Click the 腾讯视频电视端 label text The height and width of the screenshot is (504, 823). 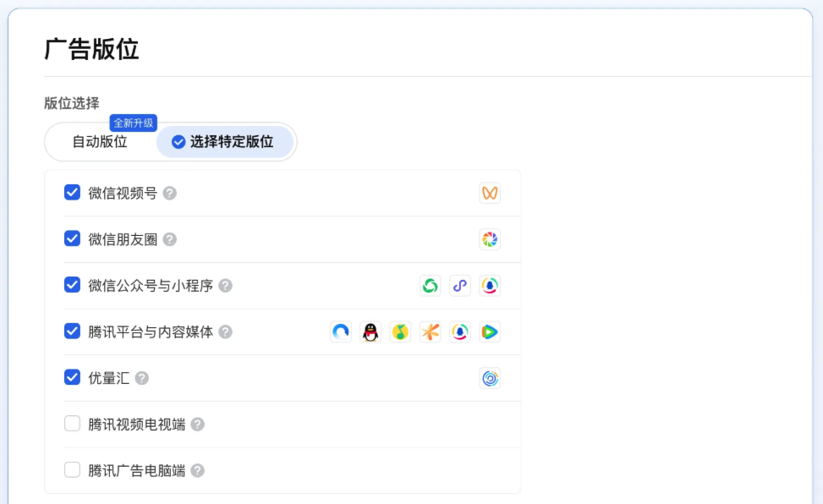(x=136, y=425)
